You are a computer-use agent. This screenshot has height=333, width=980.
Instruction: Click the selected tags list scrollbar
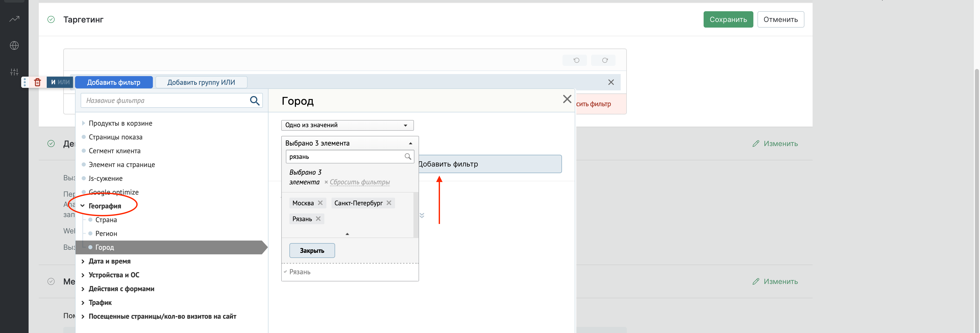coord(415,215)
